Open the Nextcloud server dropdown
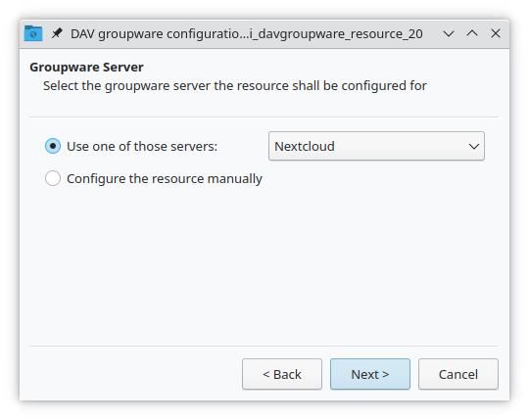Image resolution: width=529 pixels, height=420 pixels. [x=376, y=146]
